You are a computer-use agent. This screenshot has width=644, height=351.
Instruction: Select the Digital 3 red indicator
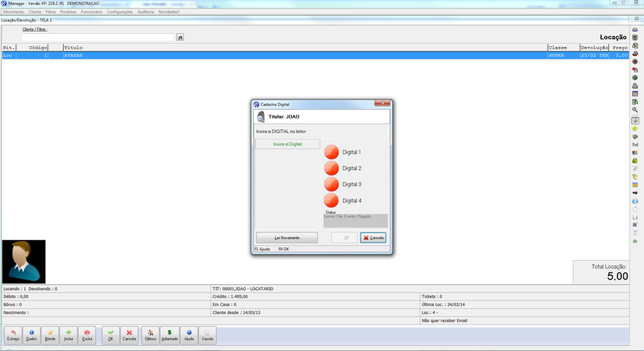click(x=332, y=185)
